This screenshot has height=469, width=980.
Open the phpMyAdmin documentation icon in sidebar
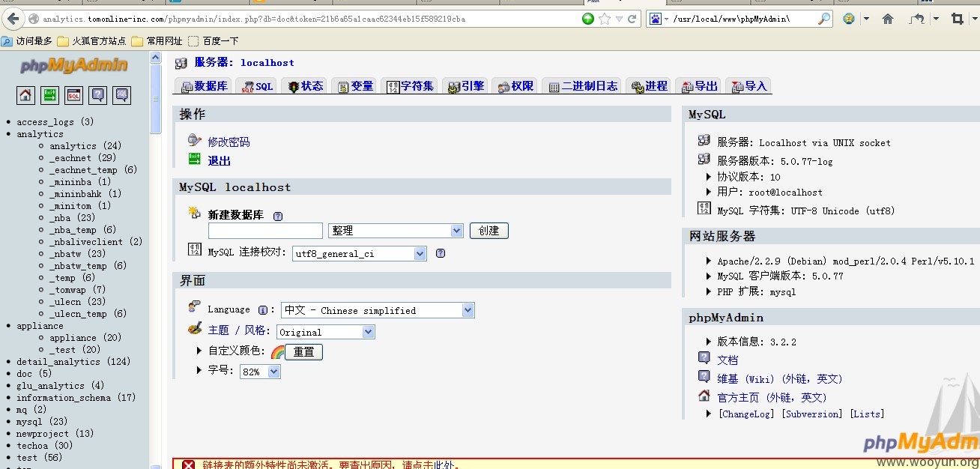point(97,95)
